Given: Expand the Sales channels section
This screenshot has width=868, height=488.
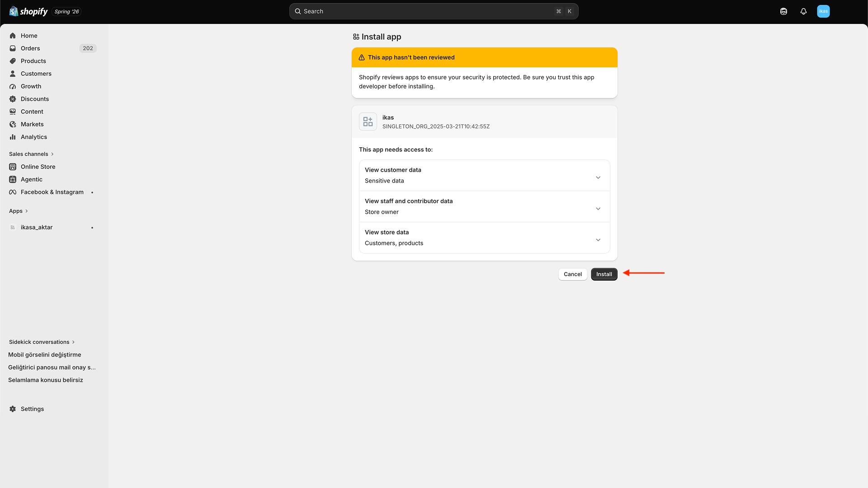Looking at the screenshot, I should coord(31,154).
